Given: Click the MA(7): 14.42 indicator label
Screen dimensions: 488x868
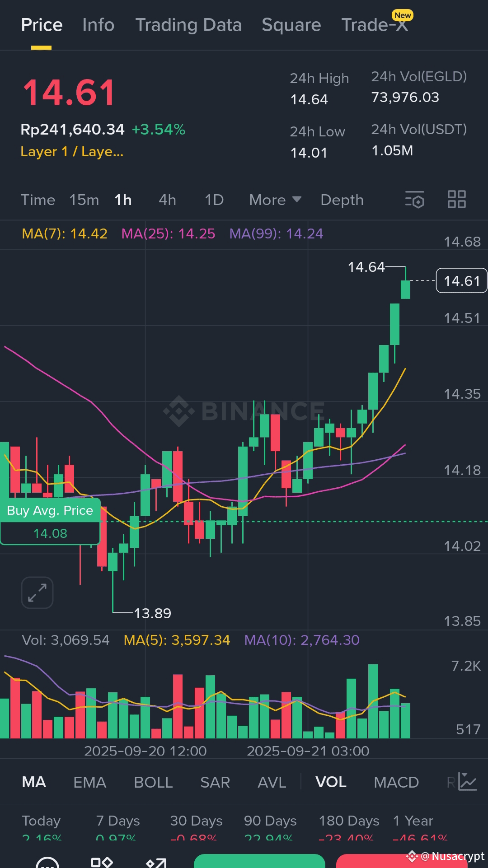Looking at the screenshot, I should [65, 233].
